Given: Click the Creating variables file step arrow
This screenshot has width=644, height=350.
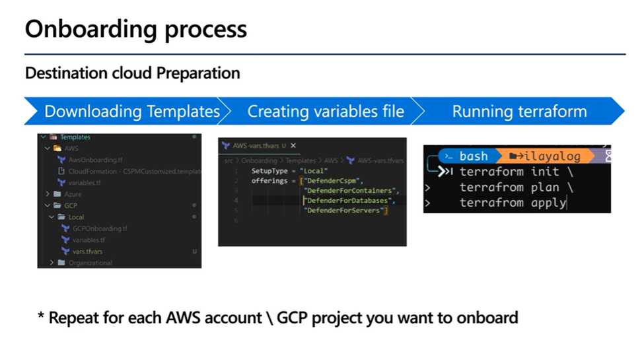Looking at the screenshot, I should point(325,111).
